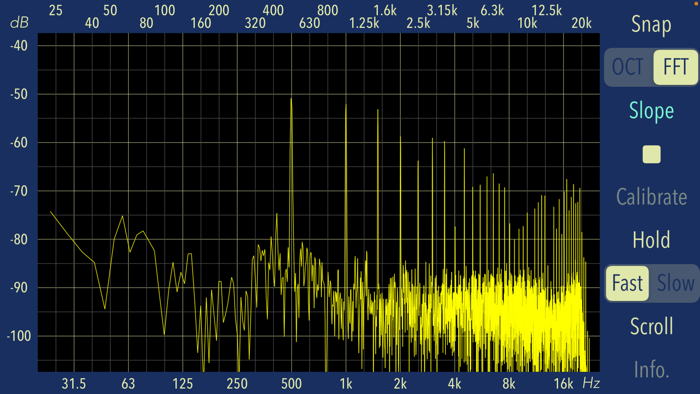Click the -40 dB scale value
The width and height of the screenshot is (700, 394).
18,46
